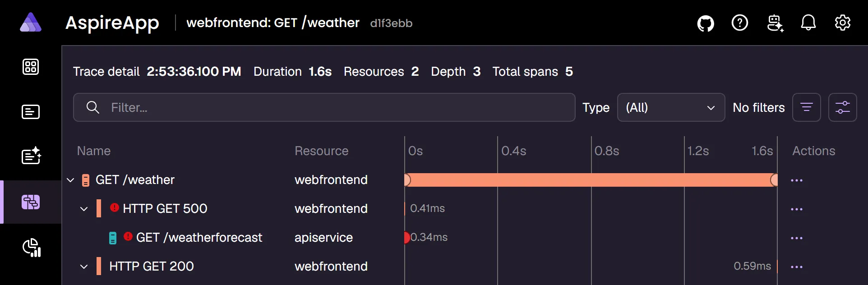The image size is (868, 285).
Task: Open the assistant icon beside the help icon
Action: click(775, 23)
